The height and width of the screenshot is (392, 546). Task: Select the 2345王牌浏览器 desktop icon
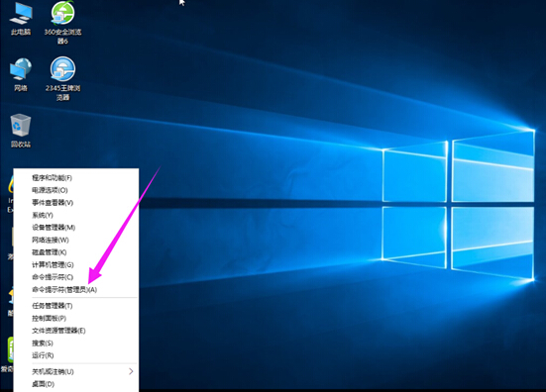pos(62,78)
